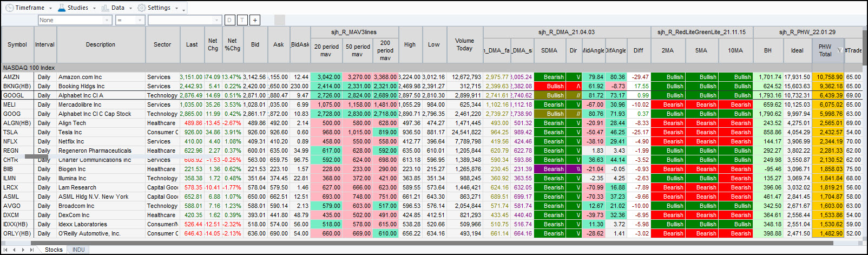The height and width of the screenshot is (255, 868).
Task: Click the Timeframe clock icon
Action: (x=9, y=8)
